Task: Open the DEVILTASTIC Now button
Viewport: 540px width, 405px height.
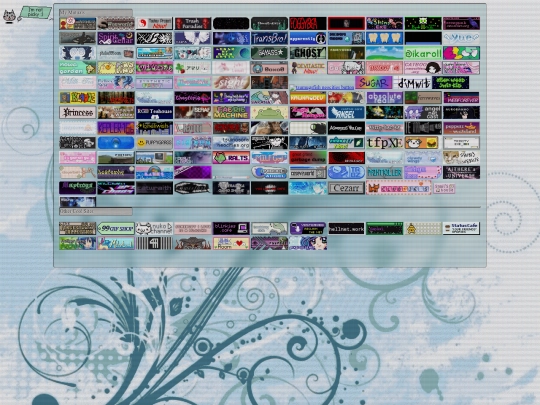Action: click(x=308, y=68)
